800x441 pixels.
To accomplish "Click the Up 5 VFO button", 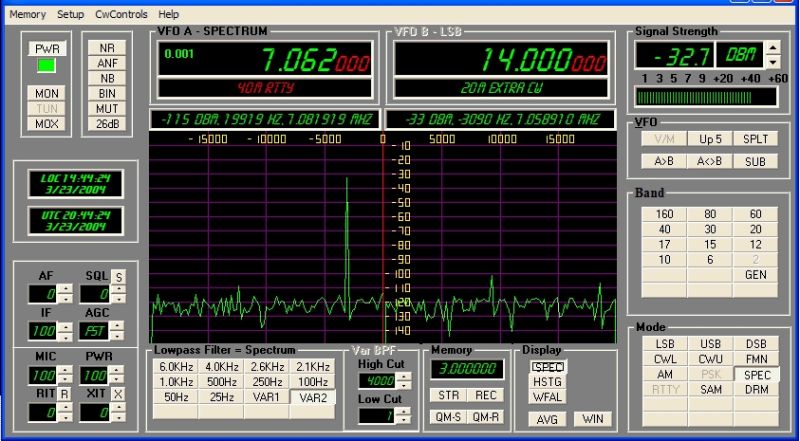I will pos(710,139).
